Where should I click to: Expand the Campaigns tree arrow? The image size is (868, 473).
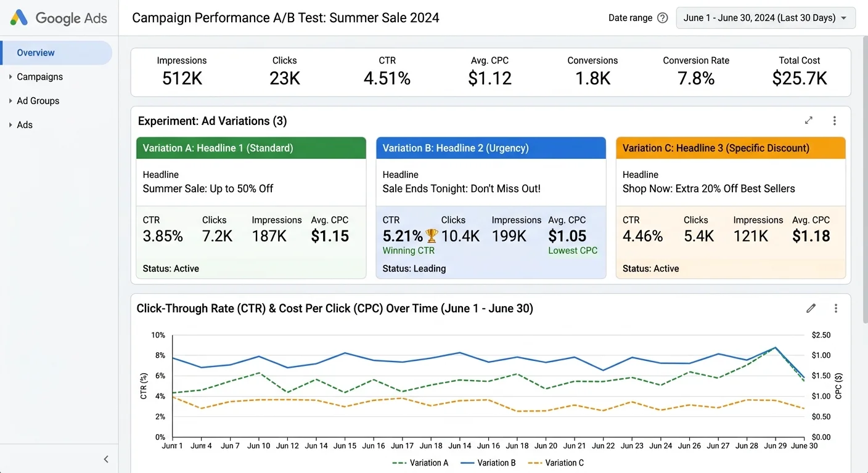point(10,77)
